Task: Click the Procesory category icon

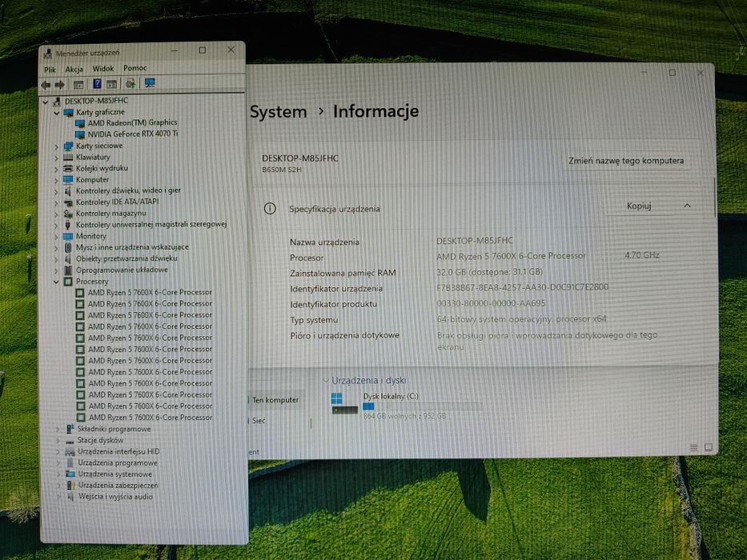Action: (68, 282)
